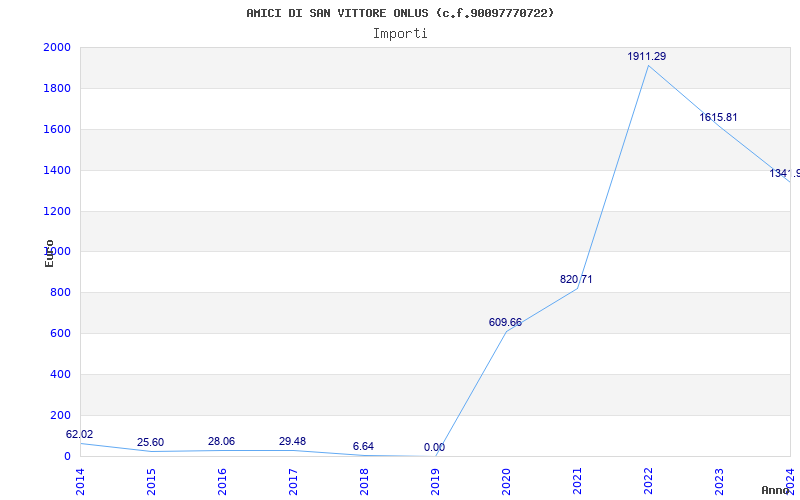Viewport: 800px width, 500px height.
Task: Click the 'Importi' subtitle
Action: pyautogui.click(x=400, y=34)
